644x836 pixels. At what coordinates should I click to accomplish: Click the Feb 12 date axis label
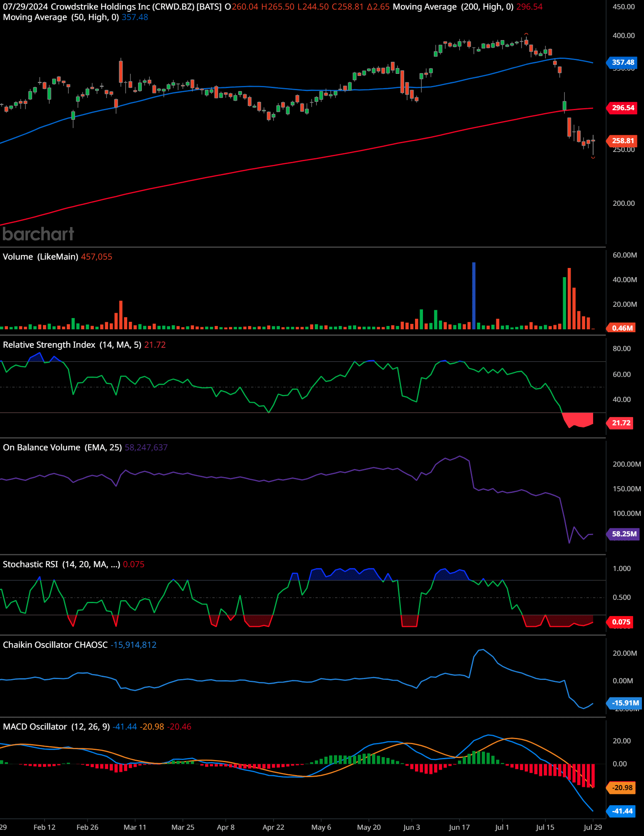pos(44,827)
